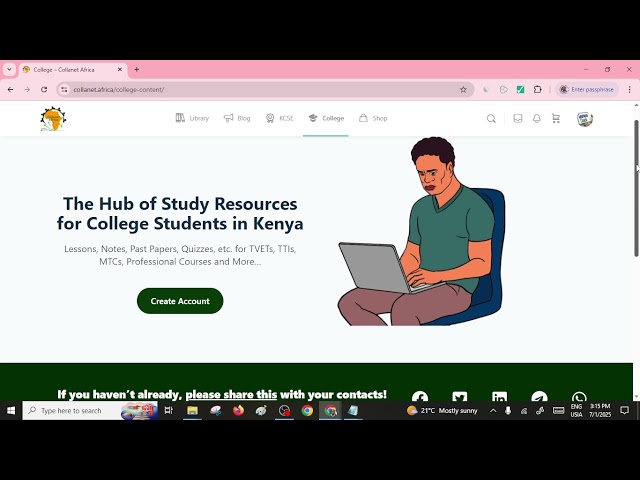
Task: Close the 'College – Collanet Africa' tab
Action: [x=120, y=70]
